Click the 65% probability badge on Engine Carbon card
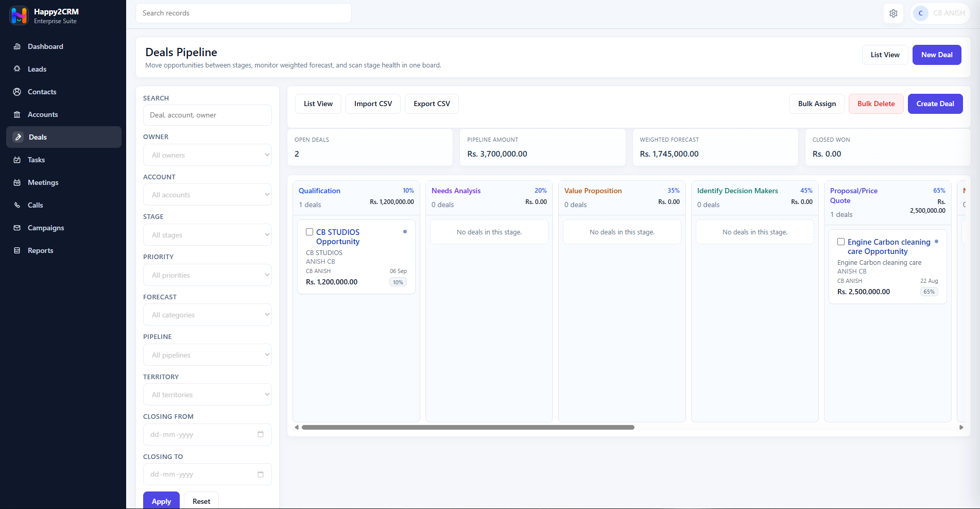The height and width of the screenshot is (509, 980). 929,292
